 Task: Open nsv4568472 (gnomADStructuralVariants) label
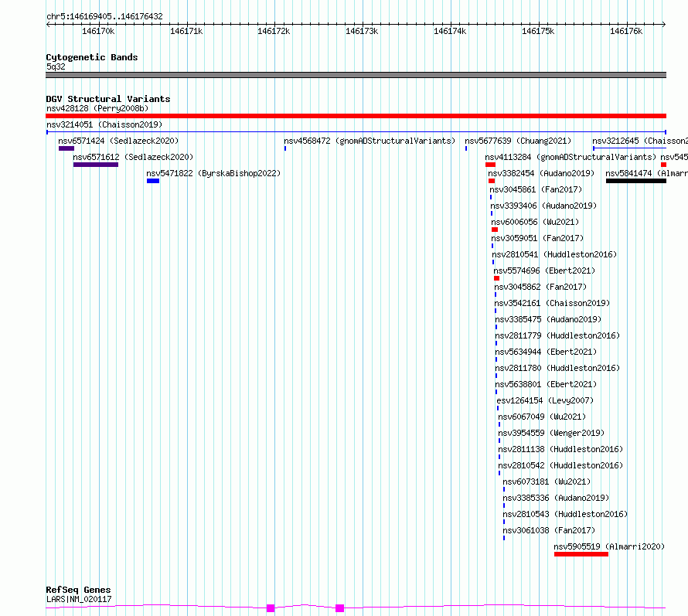tap(370, 141)
